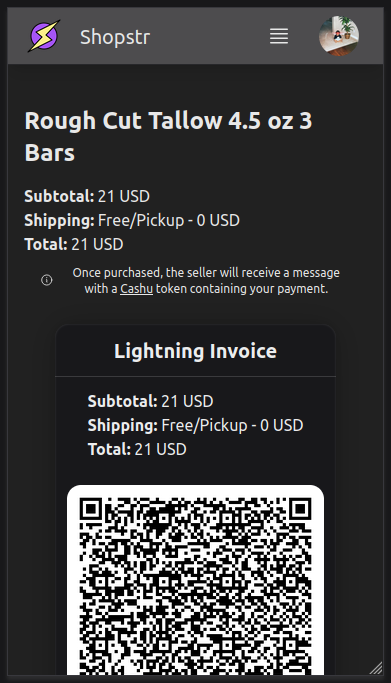Open the hamburger navigation menu

[279, 36]
